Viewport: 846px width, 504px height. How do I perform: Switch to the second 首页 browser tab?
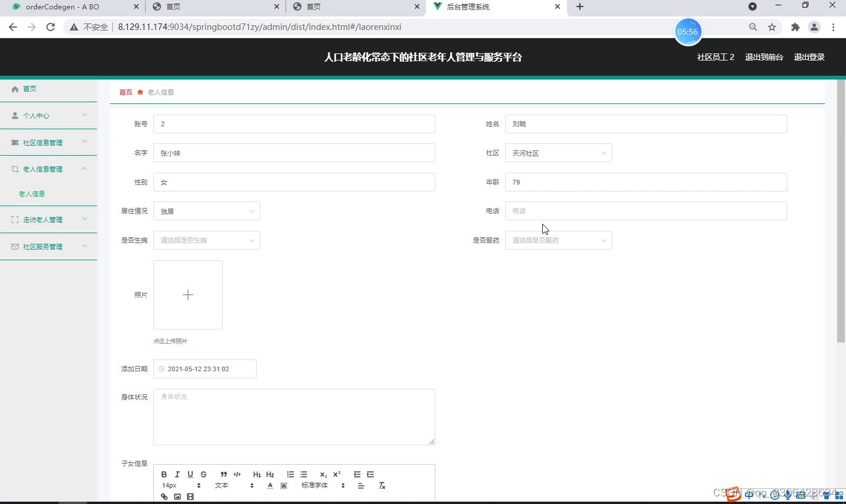(x=215, y=7)
